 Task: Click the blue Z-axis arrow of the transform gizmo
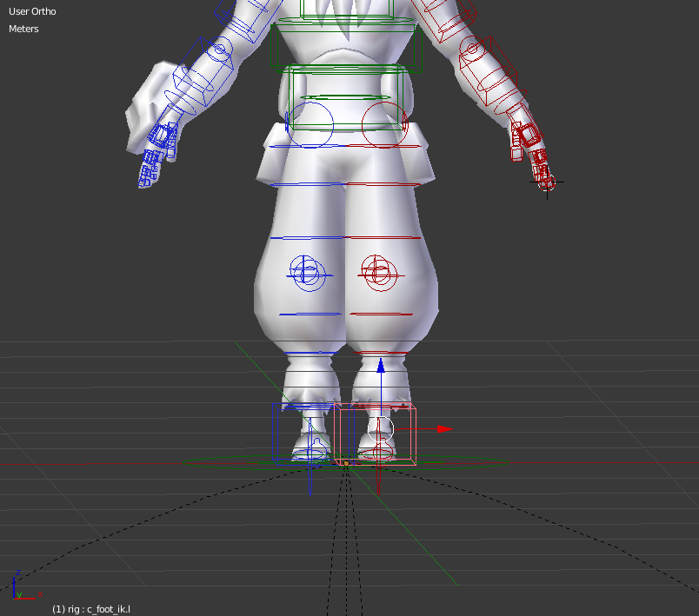point(381,366)
